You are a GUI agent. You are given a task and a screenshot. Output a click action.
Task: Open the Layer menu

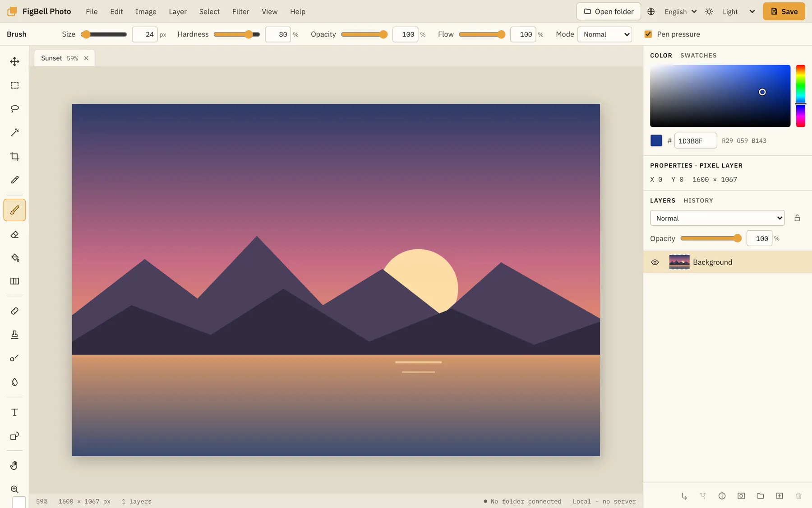[178, 12]
